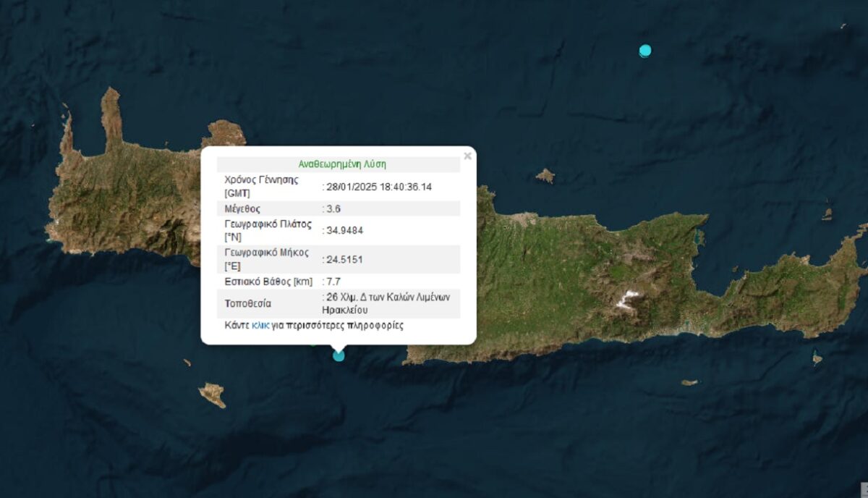Click the magnitude value 3.6
The image size is (868, 498).
pos(333,208)
